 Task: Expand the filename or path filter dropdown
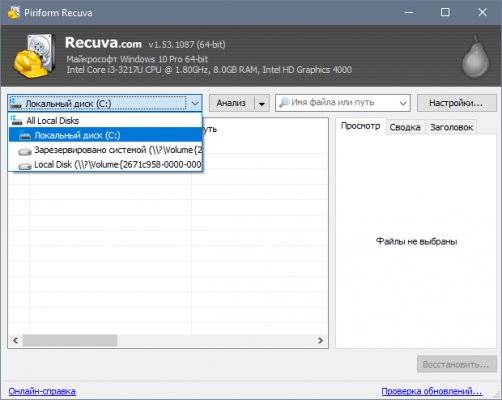[403, 103]
